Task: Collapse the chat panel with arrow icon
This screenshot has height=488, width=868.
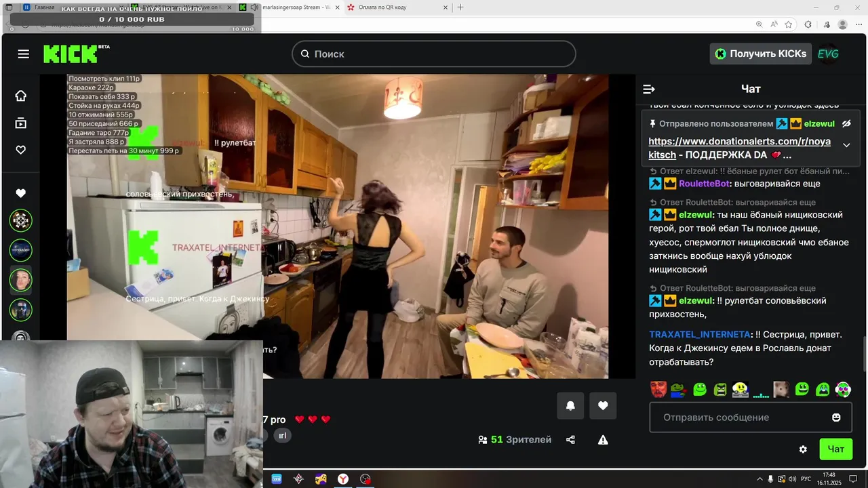Action: 649,89
